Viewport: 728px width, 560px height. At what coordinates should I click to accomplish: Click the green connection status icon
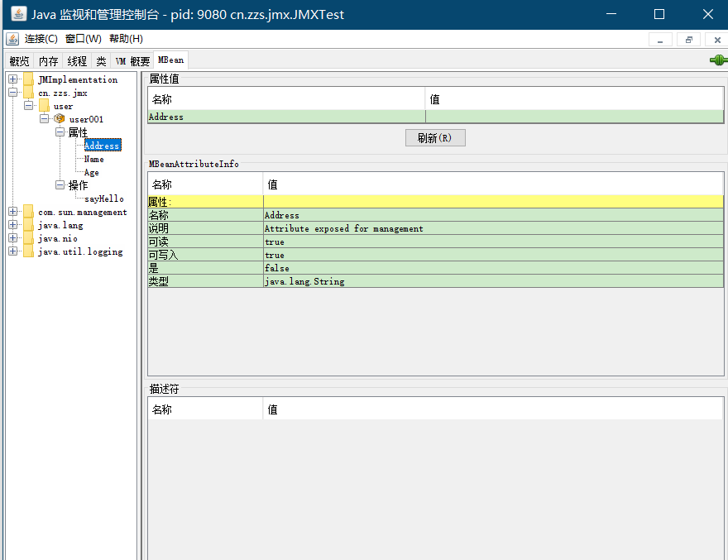718,60
